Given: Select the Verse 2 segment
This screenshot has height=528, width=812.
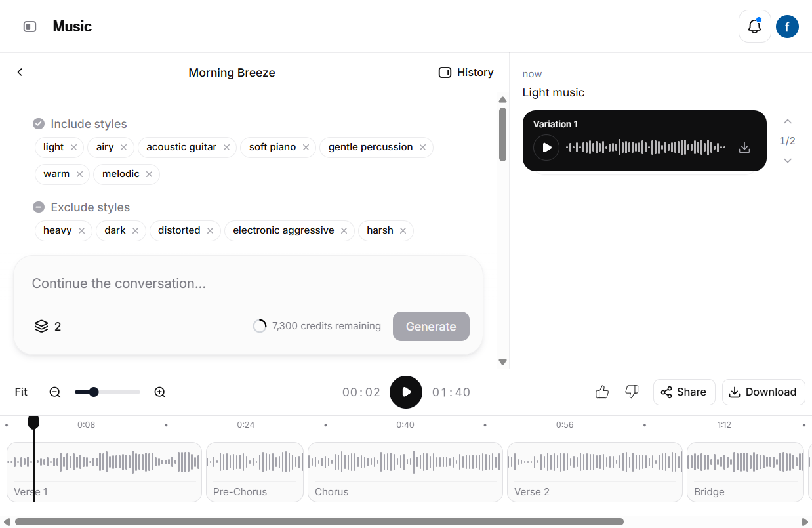Looking at the screenshot, I should coord(595,472).
